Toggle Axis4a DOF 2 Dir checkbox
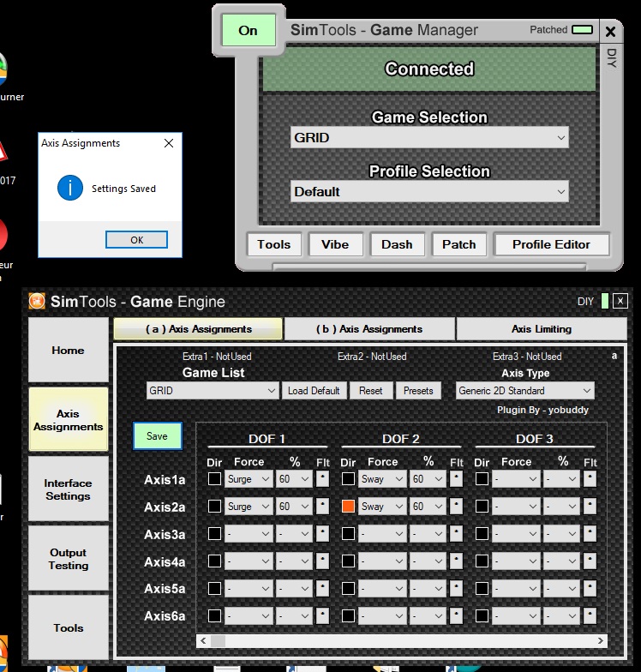 [x=348, y=561]
